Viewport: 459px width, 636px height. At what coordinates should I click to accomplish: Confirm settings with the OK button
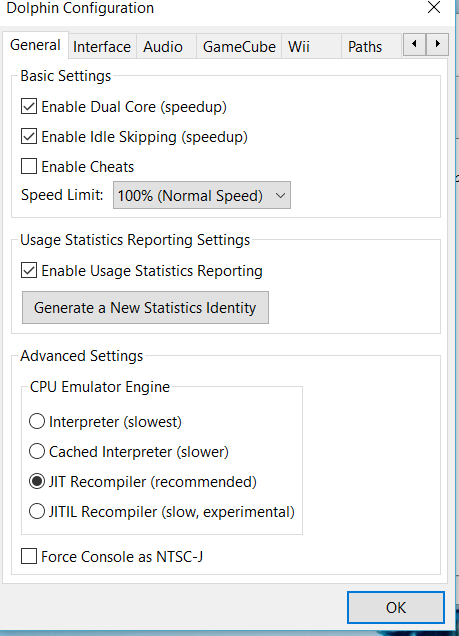click(x=396, y=608)
